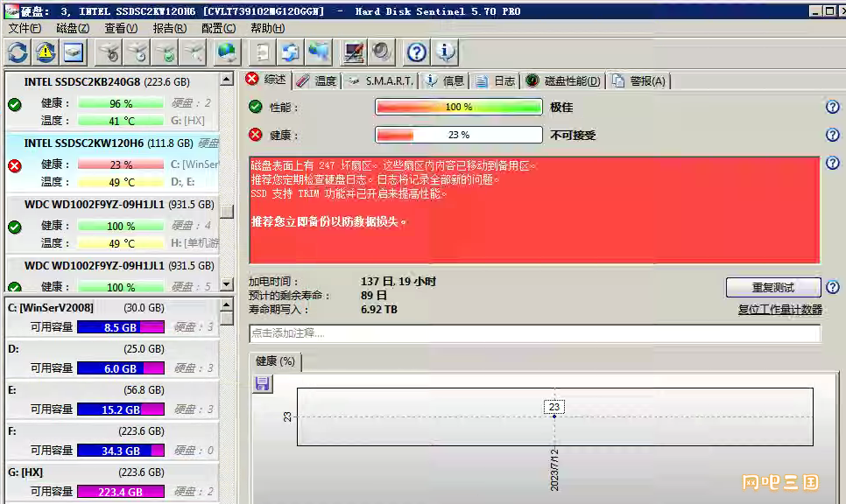Click the blue-framed disk drive toolbar icon
This screenshot has width=846, height=504.
pyautogui.click(x=74, y=52)
